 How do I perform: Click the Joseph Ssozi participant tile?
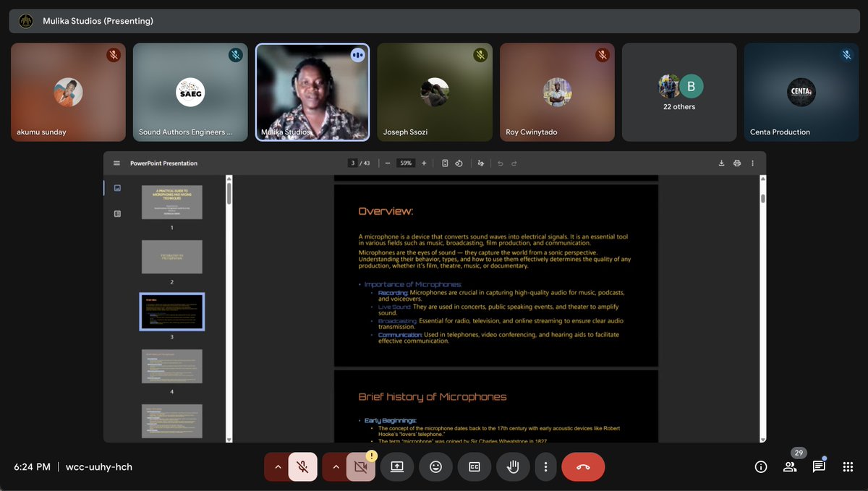[x=435, y=92]
